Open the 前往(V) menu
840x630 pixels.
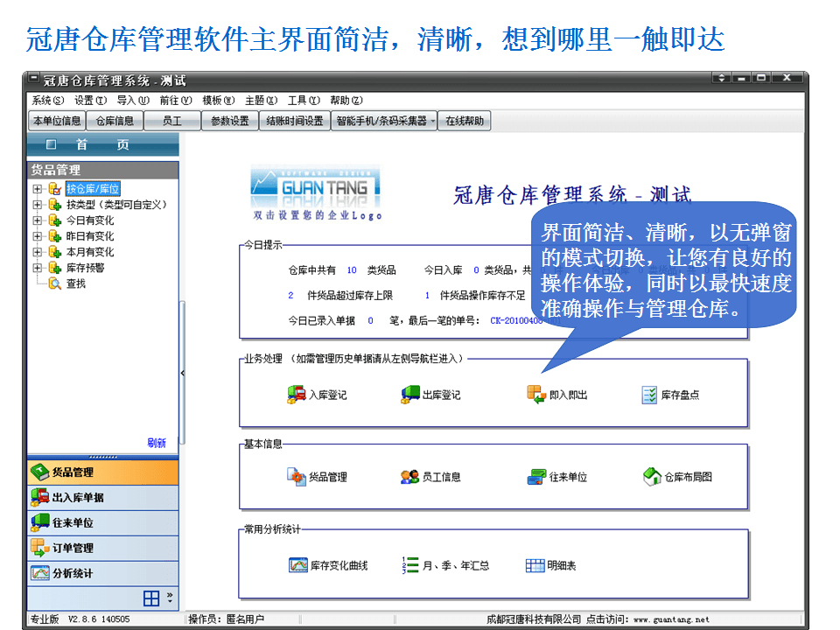pyautogui.click(x=176, y=100)
